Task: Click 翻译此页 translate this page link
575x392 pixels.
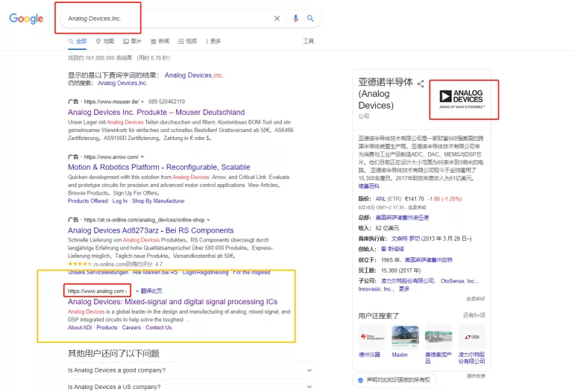Action: [x=151, y=291]
